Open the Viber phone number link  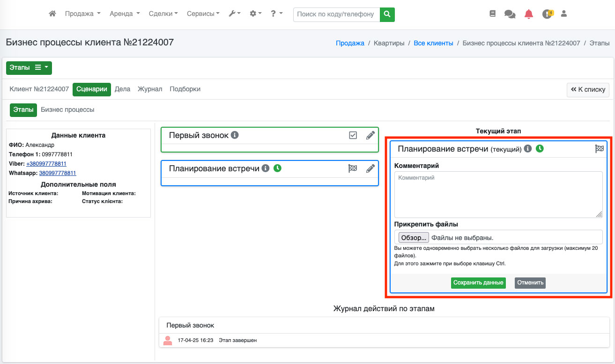46,164
